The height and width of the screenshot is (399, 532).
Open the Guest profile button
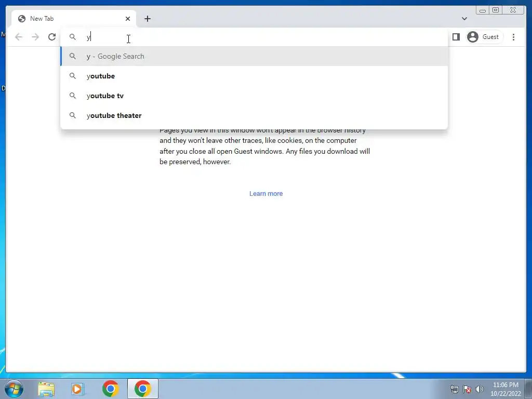(x=484, y=37)
